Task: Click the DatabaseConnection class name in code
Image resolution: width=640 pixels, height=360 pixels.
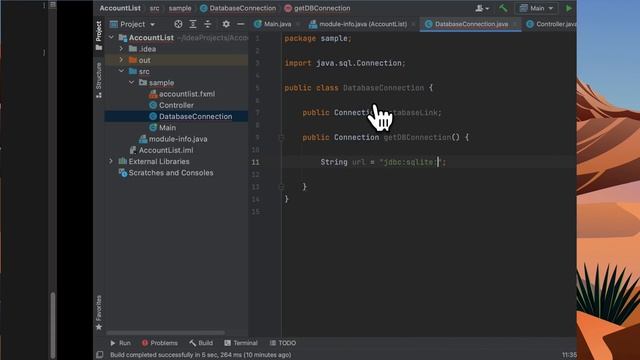Action: pyautogui.click(x=383, y=88)
